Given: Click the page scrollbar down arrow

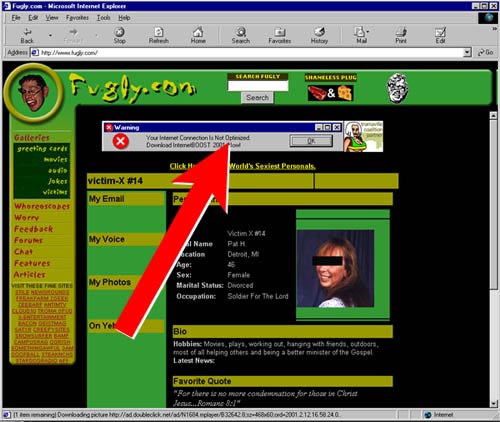Looking at the screenshot, I should point(493,403).
